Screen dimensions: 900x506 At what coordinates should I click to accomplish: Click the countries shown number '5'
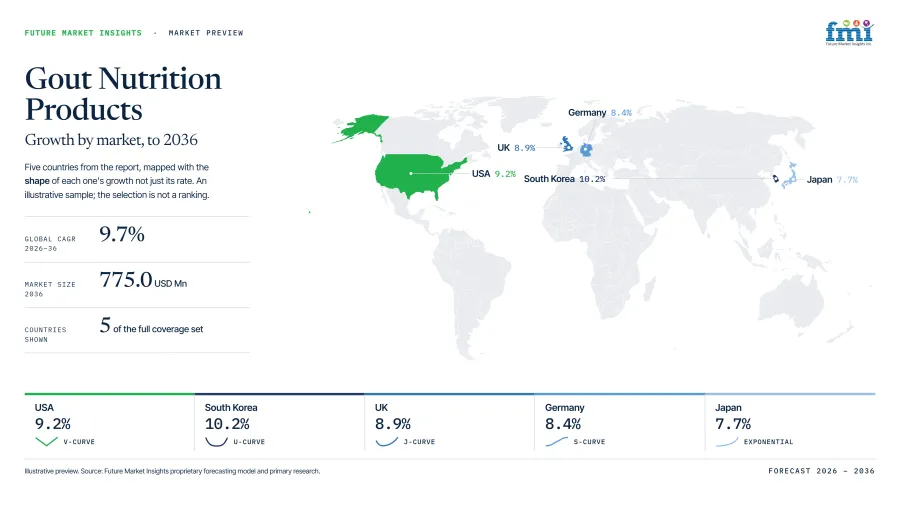tap(104, 325)
